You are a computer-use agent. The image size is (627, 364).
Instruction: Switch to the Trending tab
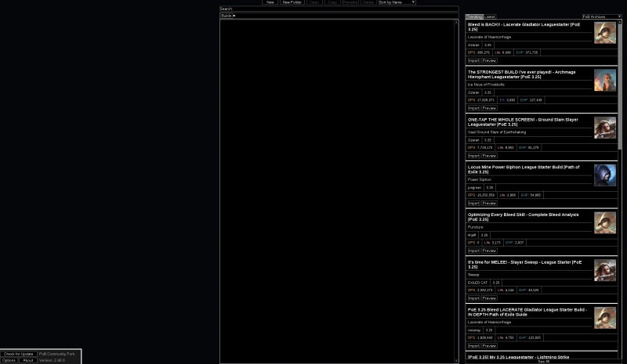(474, 16)
